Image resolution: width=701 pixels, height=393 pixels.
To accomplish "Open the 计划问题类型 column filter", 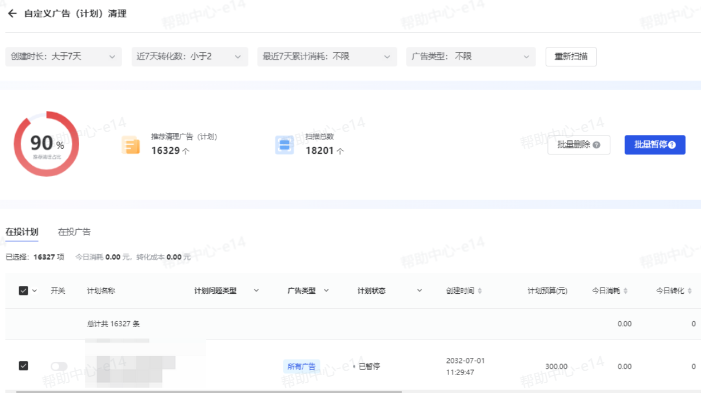I will pyautogui.click(x=256, y=291).
